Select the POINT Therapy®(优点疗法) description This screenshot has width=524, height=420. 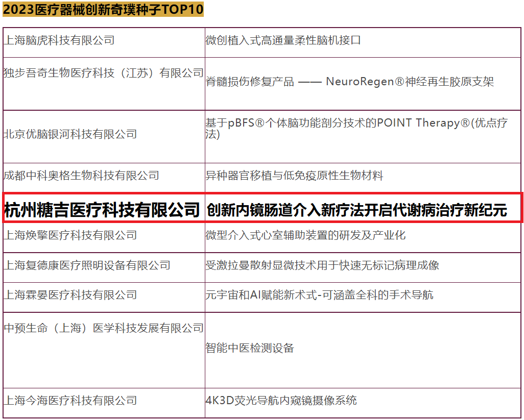pyautogui.click(x=356, y=129)
